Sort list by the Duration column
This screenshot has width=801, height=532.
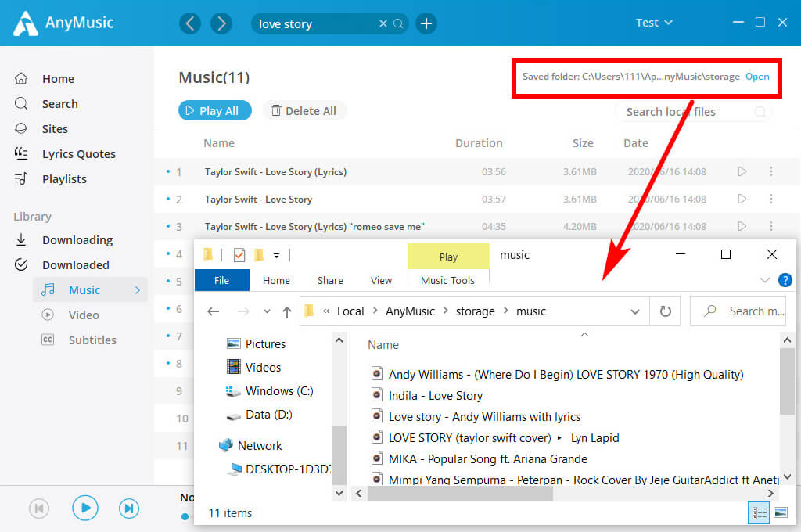479,143
